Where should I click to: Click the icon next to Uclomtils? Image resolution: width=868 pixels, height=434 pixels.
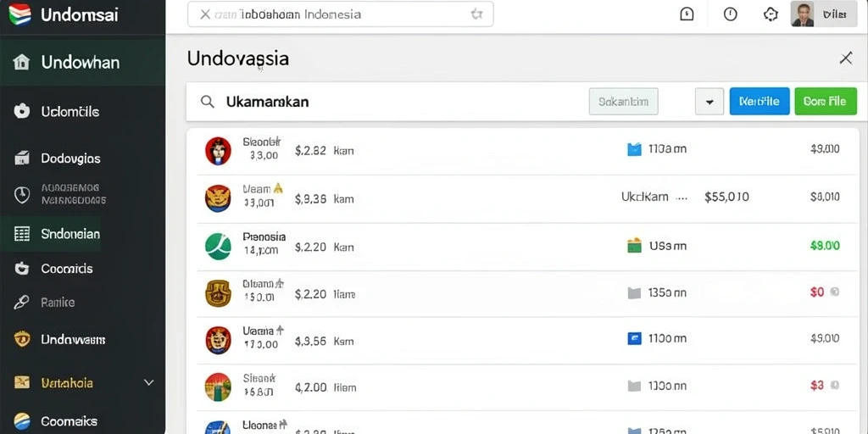[x=21, y=112]
